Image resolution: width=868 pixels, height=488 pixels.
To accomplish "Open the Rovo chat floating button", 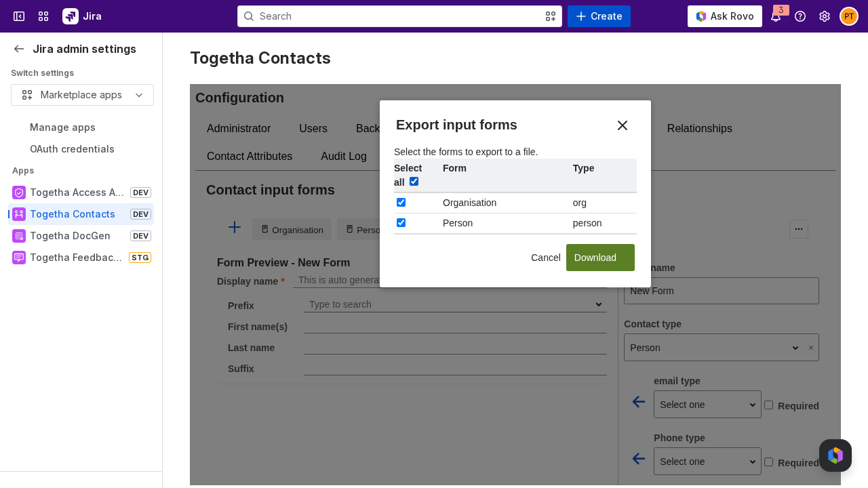I will pyautogui.click(x=835, y=455).
